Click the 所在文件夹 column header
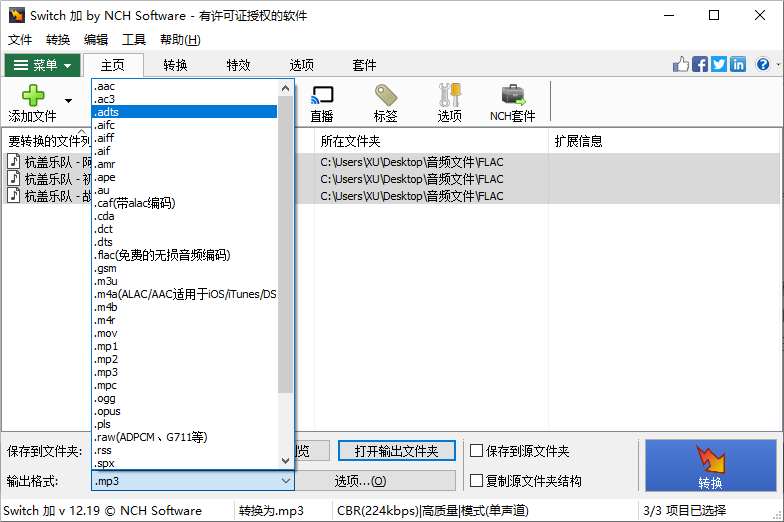This screenshot has height=522, width=784. [x=432, y=141]
